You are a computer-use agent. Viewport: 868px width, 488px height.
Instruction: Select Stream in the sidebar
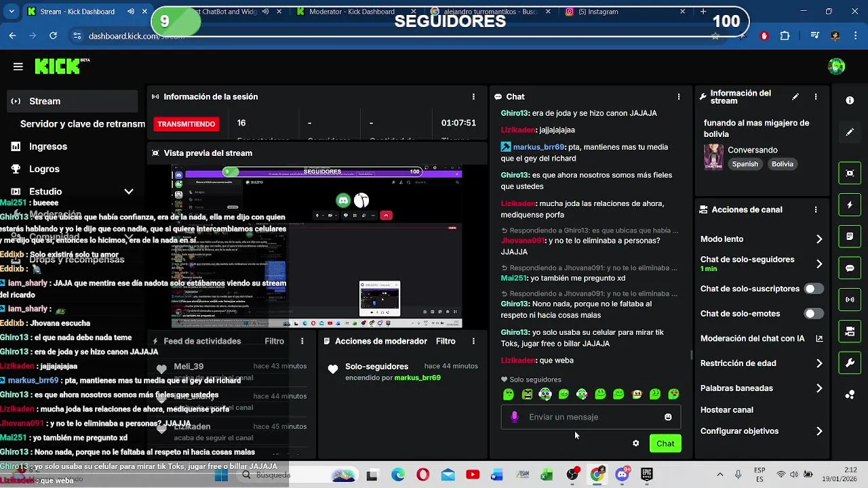pyautogui.click(x=73, y=101)
